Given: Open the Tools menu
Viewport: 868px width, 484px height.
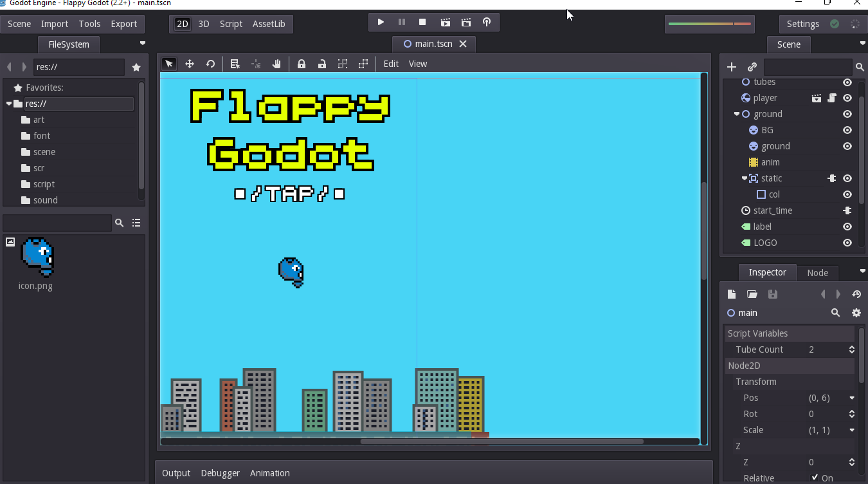Looking at the screenshot, I should [89, 24].
